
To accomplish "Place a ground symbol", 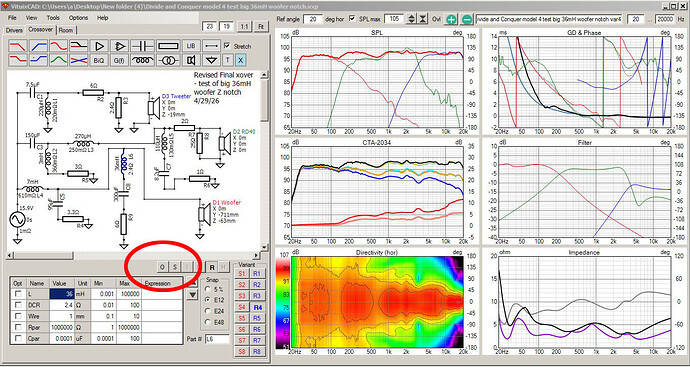I will pos(212,60).
